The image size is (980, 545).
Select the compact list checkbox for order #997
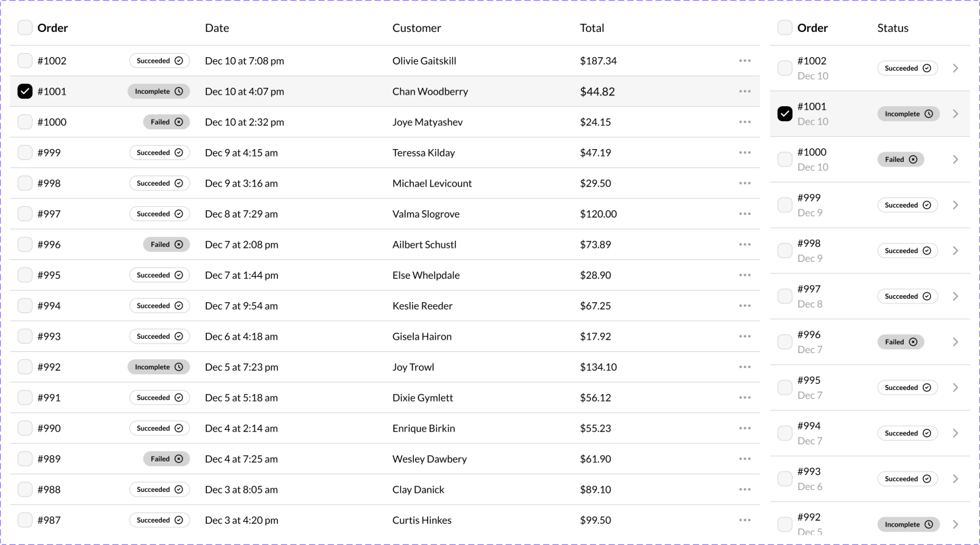click(785, 296)
